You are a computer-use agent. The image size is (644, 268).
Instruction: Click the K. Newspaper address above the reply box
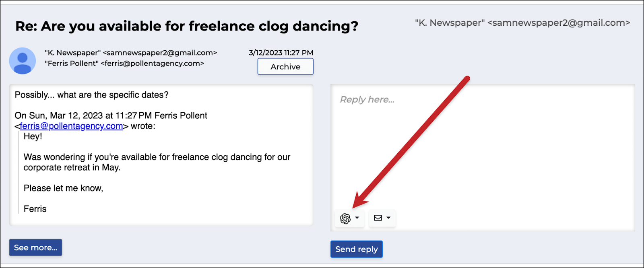tap(522, 23)
